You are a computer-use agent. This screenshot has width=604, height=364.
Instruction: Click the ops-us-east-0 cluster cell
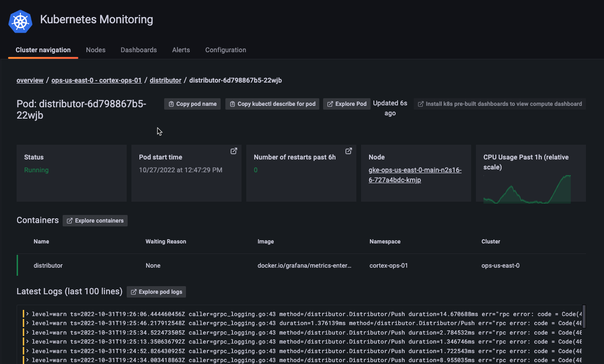[x=501, y=266]
